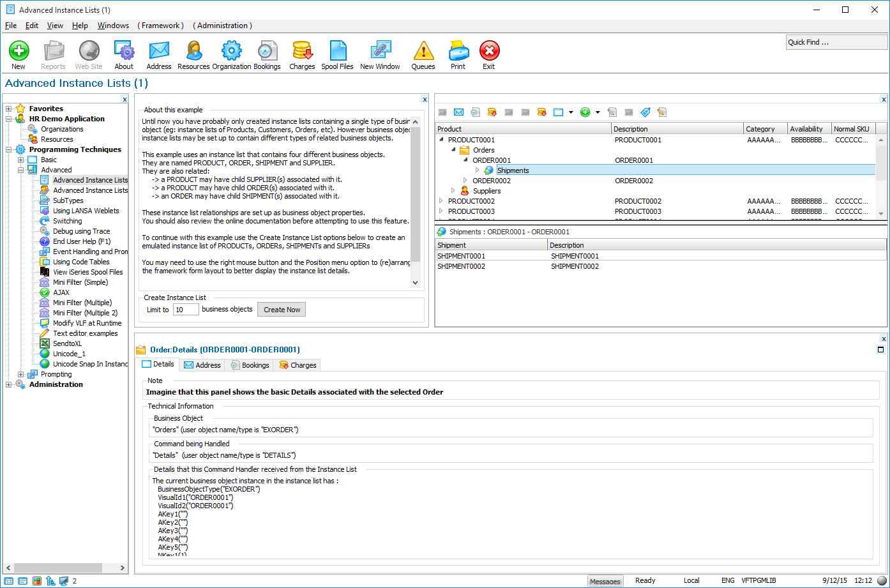
Task: Click the Organization gear icon
Action: (x=231, y=51)
